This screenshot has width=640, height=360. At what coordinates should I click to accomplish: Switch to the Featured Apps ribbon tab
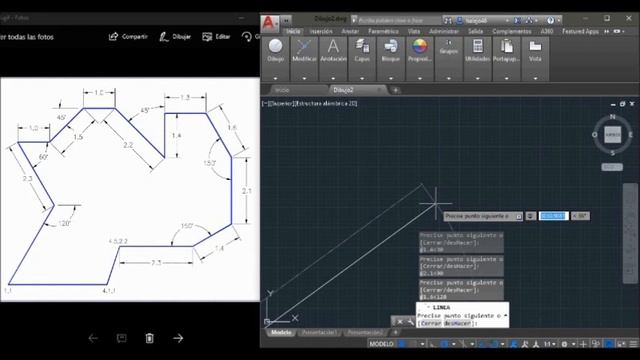[x=580, y=31]
